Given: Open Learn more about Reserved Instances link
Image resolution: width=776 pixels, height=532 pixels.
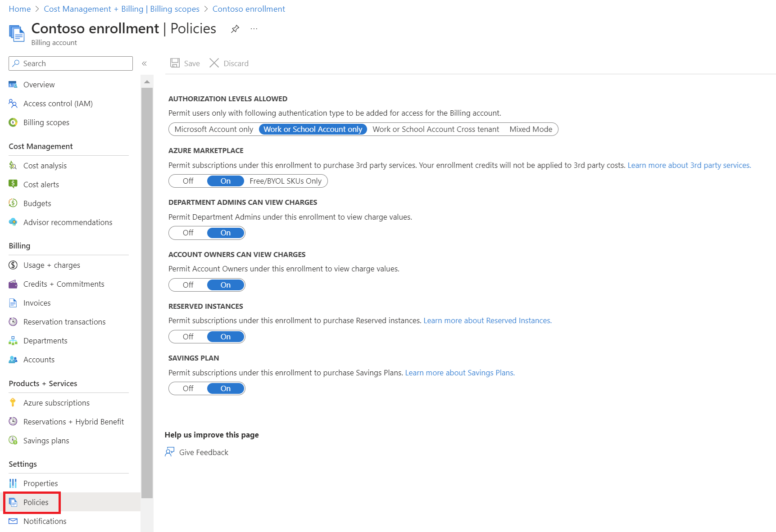Looking at the screenshot, I should tap(487, 320).
